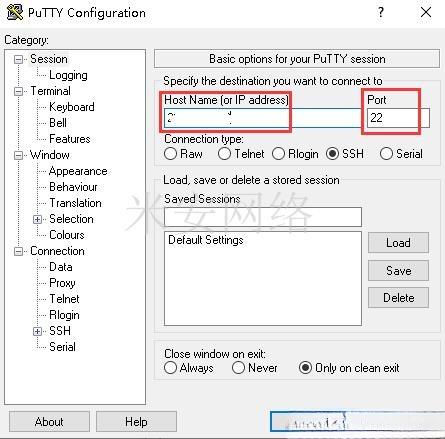Go to Proxy settings in tree
The height and width of the screenshot is (439, 445).
[62, 283]
